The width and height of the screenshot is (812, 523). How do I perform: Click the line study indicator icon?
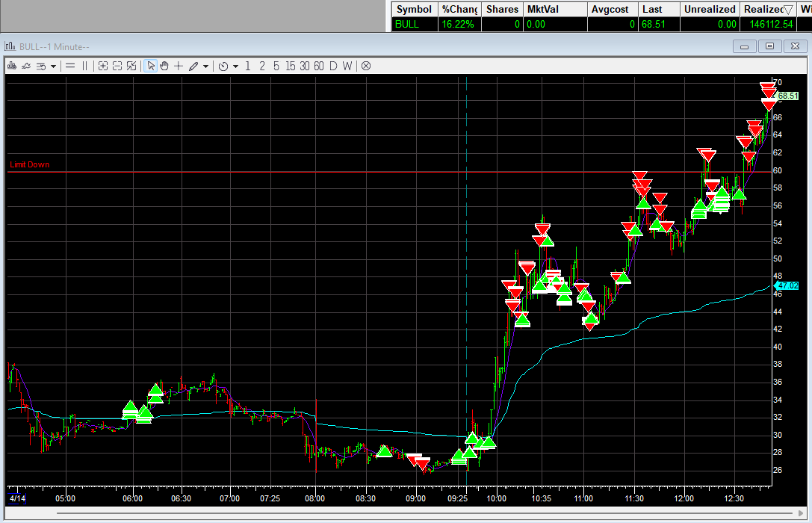(x=26, y=66)
